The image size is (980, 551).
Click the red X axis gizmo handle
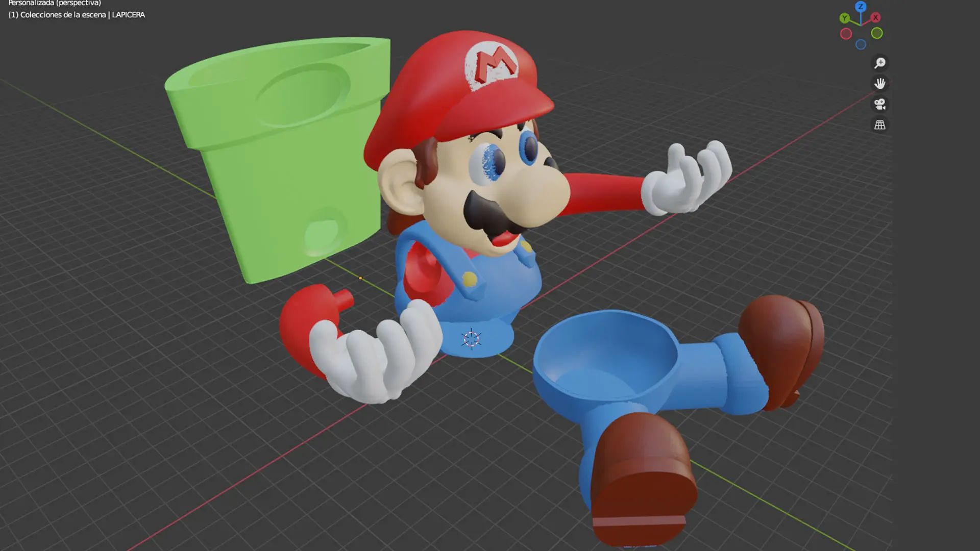[875, 18]
